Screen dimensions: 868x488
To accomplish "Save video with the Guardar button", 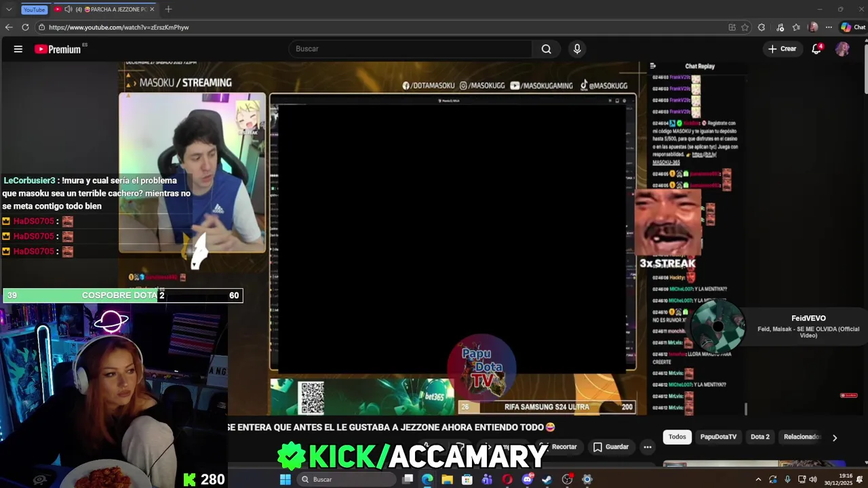I will [611, 447].
